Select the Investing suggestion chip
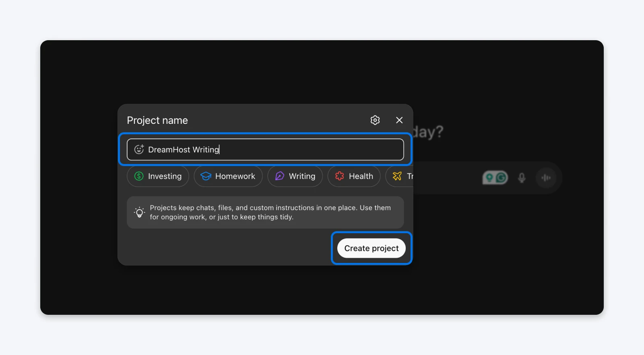 158,176
